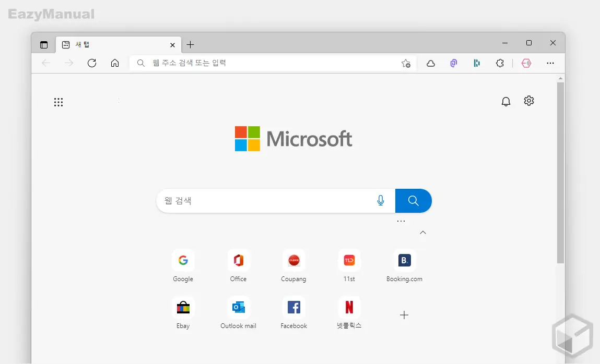Maximize the browser window
Viewport: 600px width, 364px height.
pos(529,43)
